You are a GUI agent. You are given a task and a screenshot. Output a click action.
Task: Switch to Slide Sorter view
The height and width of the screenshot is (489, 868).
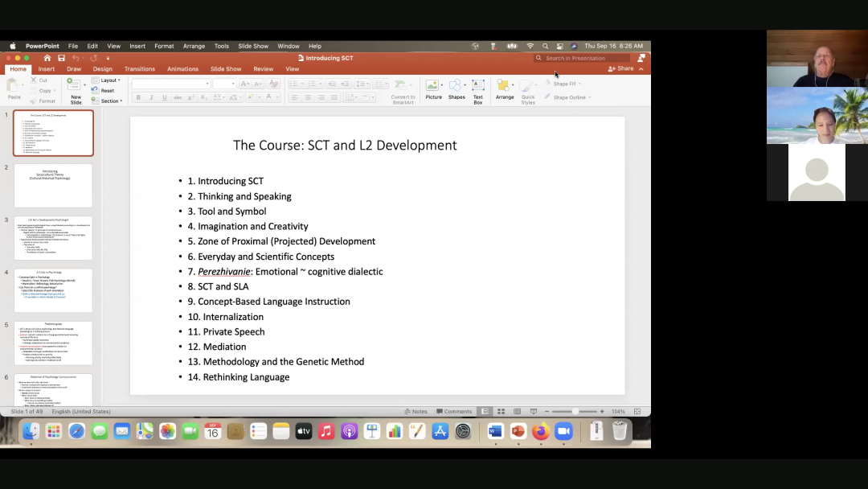[x=501, y=412]
